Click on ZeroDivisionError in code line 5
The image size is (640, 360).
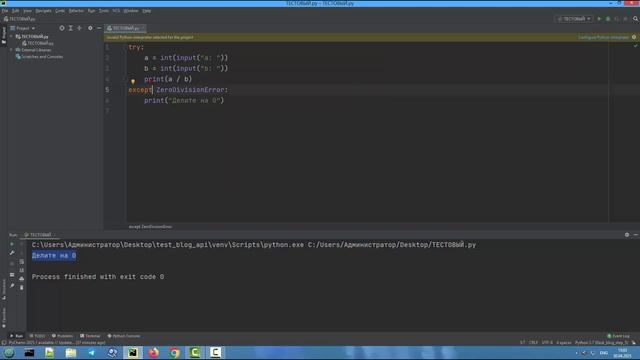point(190,90)
